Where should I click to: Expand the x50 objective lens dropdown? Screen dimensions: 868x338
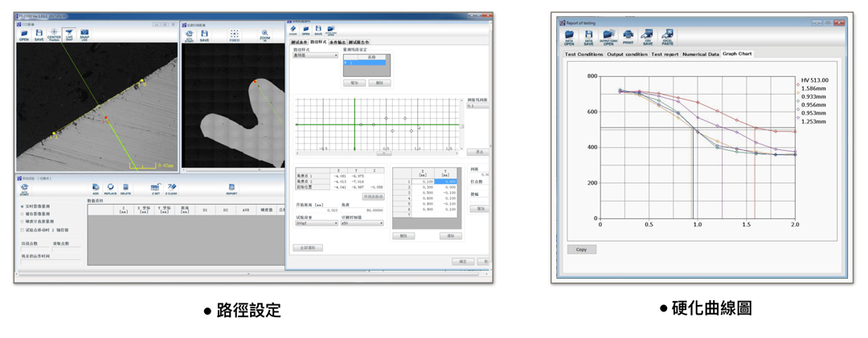point(362,223)
